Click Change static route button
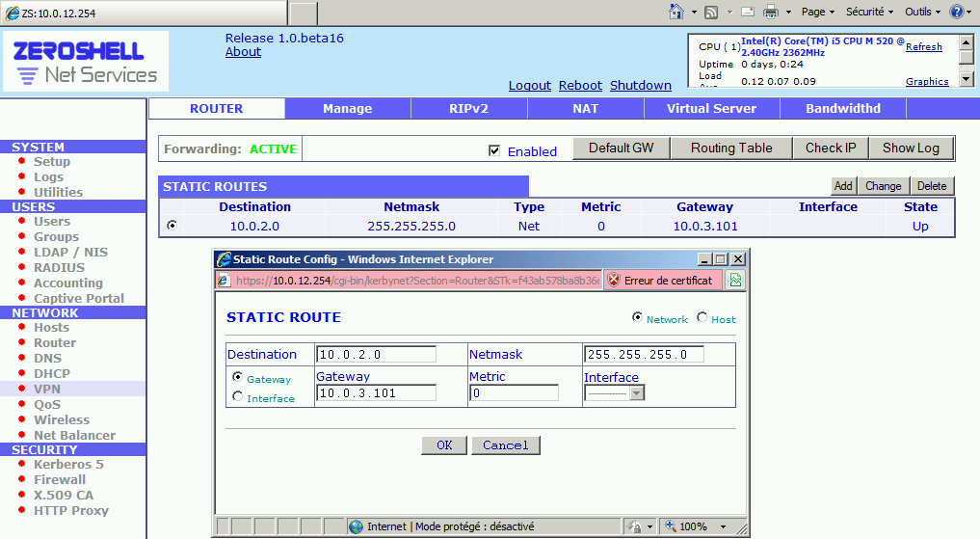Screen dimensions: 980x539 [883, 186]
